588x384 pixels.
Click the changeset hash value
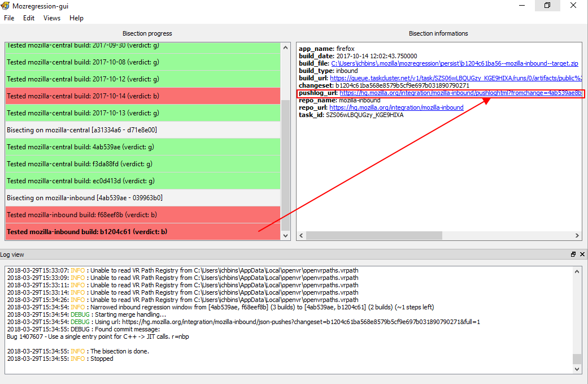pyautogui.click(x=402, y=85)
